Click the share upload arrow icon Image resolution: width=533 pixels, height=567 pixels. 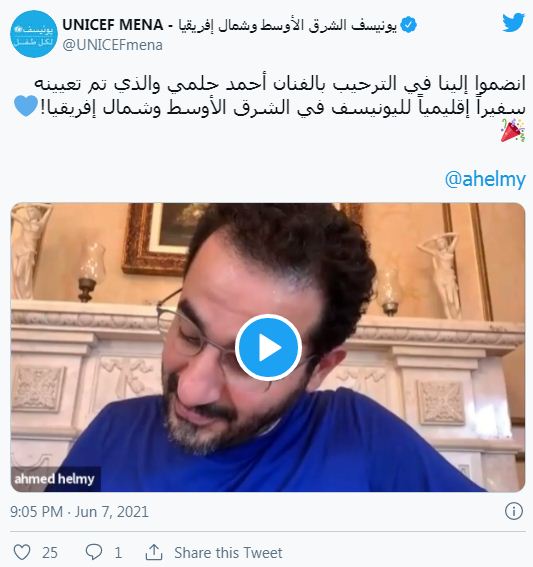154,552
